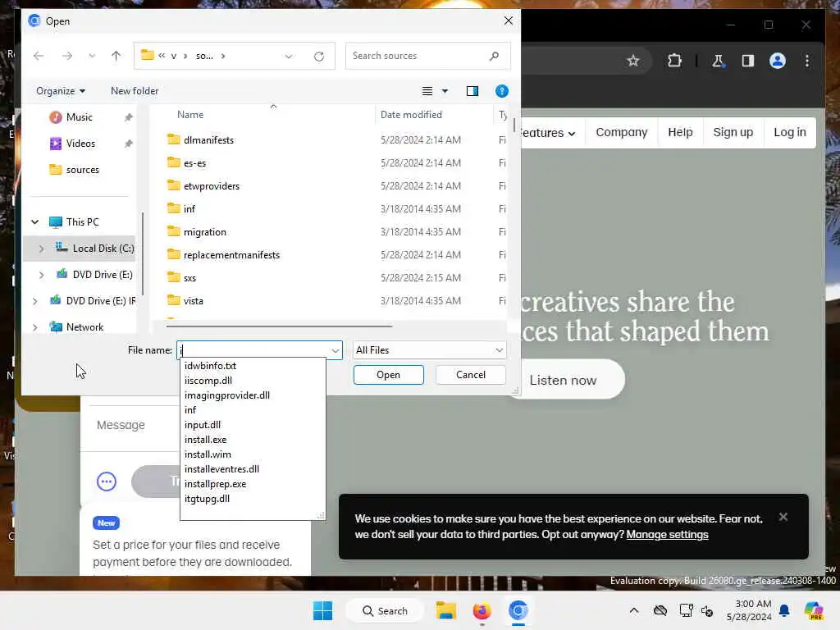Screen dimensions: 840x630
Task: Select the dlmanifests folder
Action: 208,140
